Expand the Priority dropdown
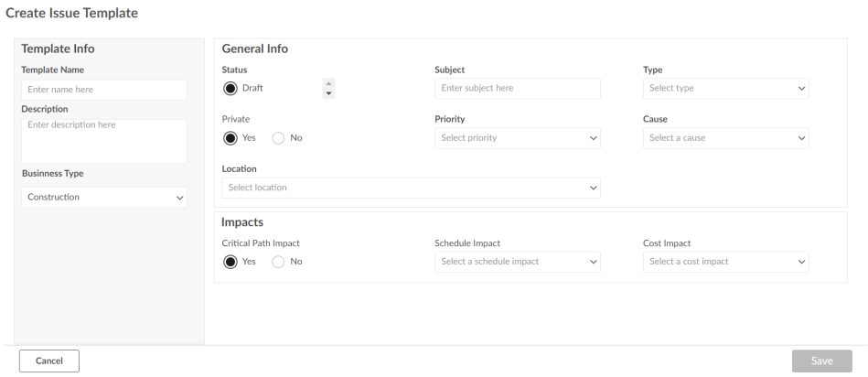 tap(518, 138)
